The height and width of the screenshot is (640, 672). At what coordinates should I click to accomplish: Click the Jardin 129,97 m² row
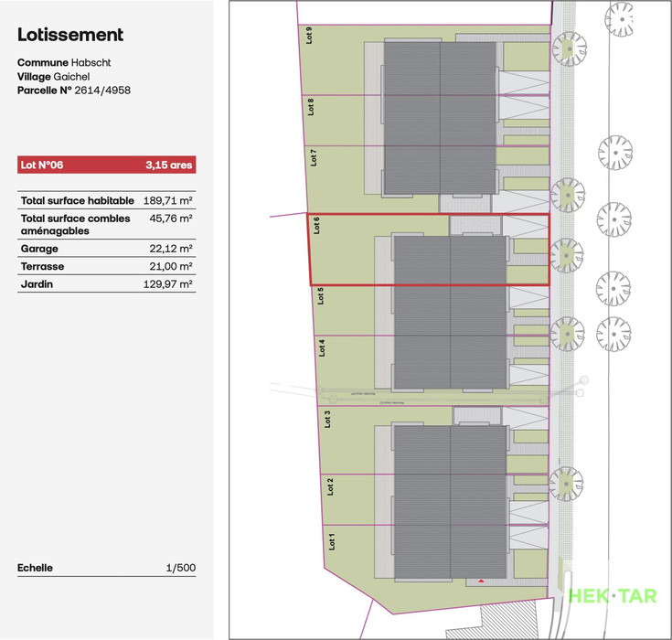click(106, 284)
